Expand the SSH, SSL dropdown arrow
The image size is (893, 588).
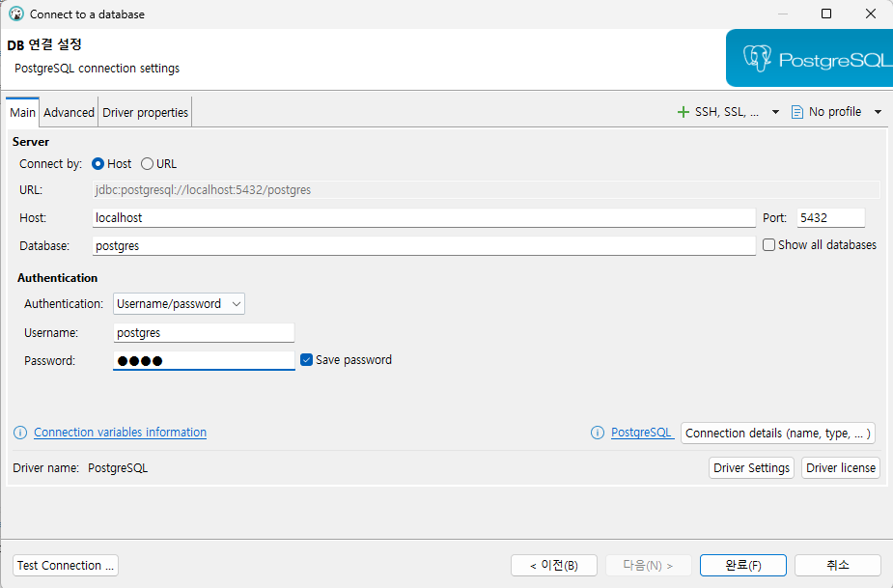[775, 112]
